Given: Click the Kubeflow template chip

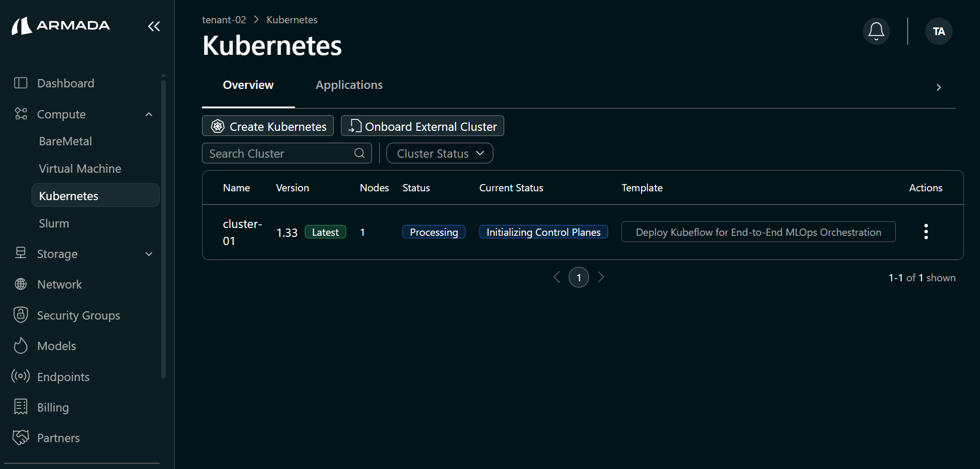Looking at the screenshot, I should pyautogui.click(x=758, y=232).
